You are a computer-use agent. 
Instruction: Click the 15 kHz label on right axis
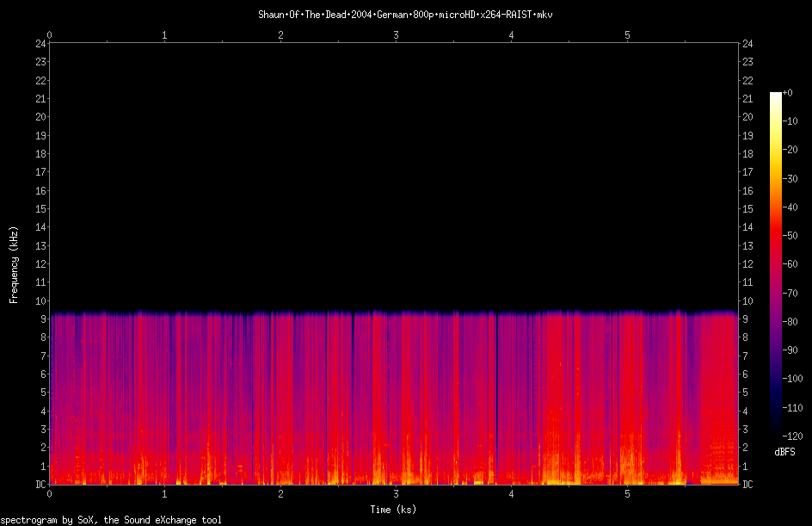point(747,209)
